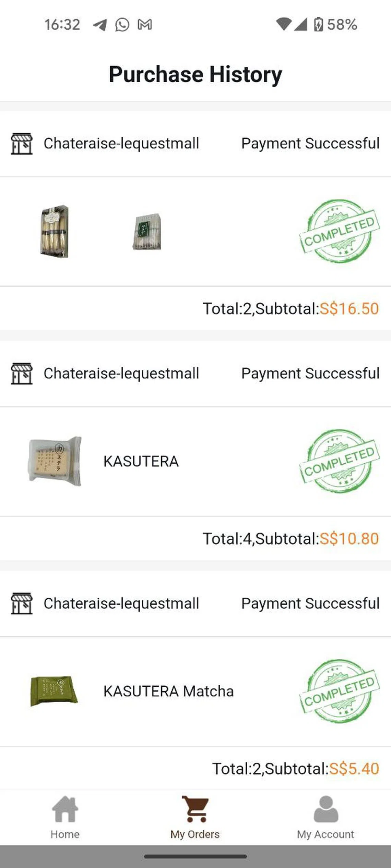
Task: Tap the Completed stamp on the S$16.50 order
Action: tap(339, 231)
